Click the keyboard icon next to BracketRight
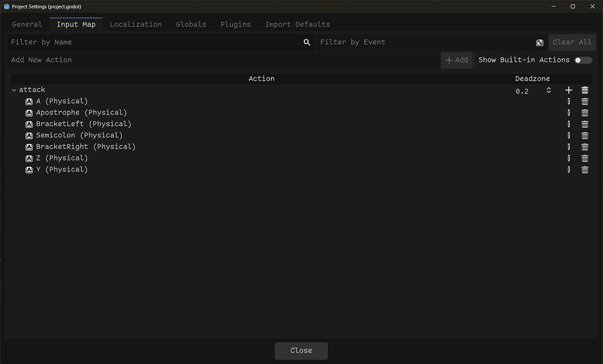Viewport: 603px width, 364px height. (x=29, y=146)
